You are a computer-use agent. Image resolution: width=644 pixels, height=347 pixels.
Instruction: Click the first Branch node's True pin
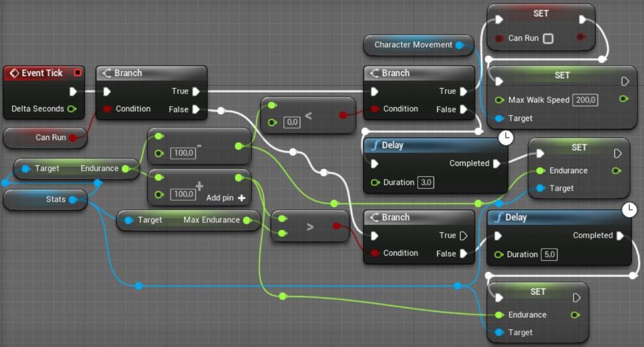pyautogui.click(x=196, y=91)
